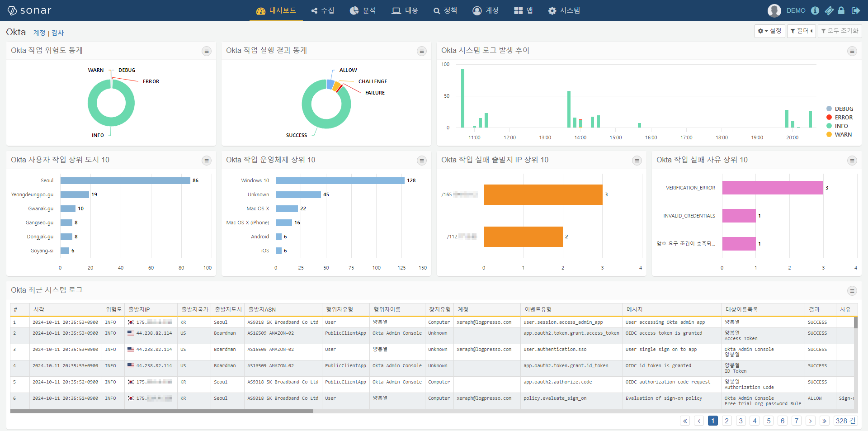
Task: Go to 대시보드 tab
Action: (276, 10)
